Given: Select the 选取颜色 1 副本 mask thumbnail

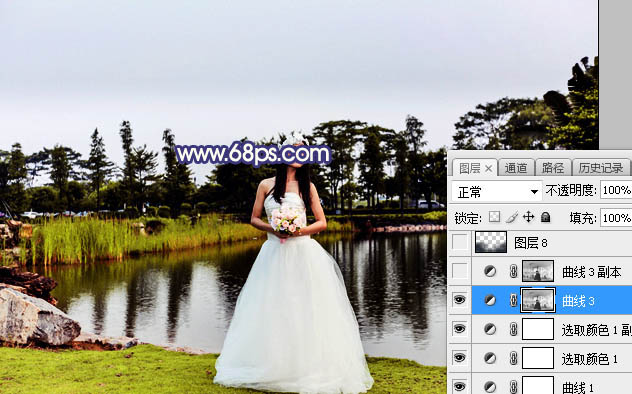Looking at the screenshot, I should (x=538, y=329).
